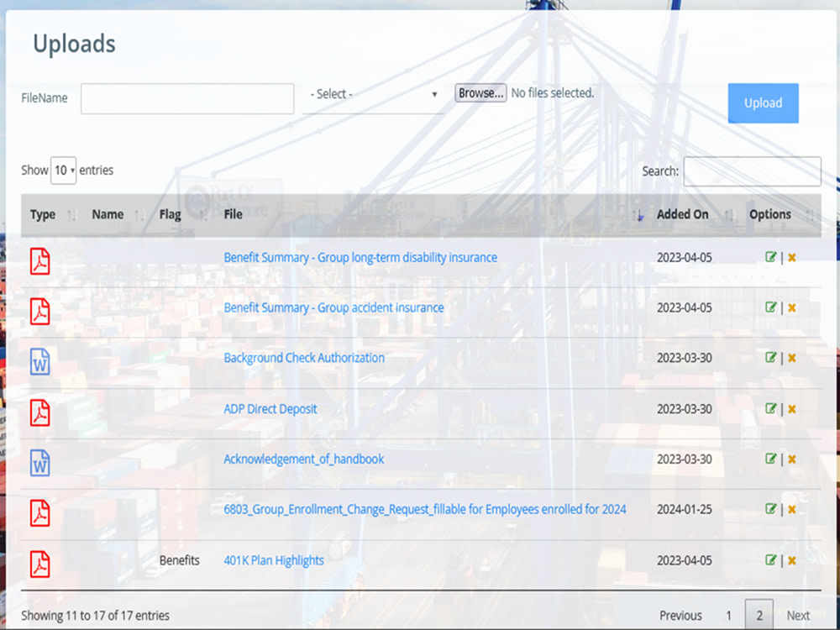
Task: Click PDF icon for Group long-term disability insurance
Action: tap(40, 261)
